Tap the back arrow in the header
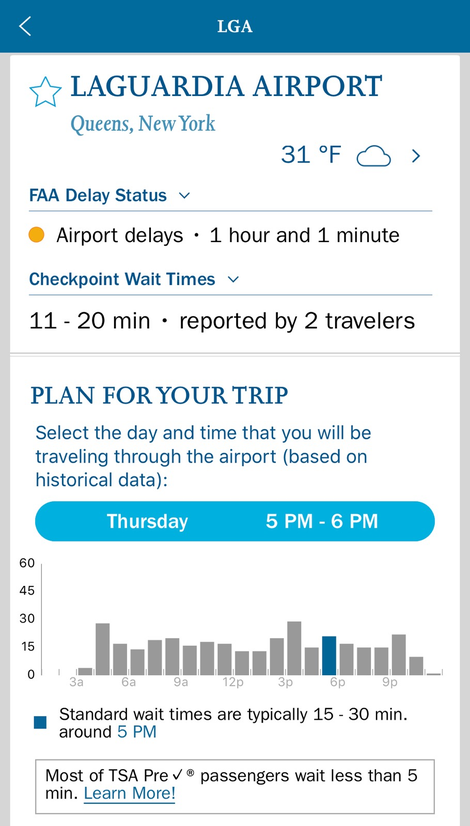The image size is (470, 826). [x=25, y=26]
